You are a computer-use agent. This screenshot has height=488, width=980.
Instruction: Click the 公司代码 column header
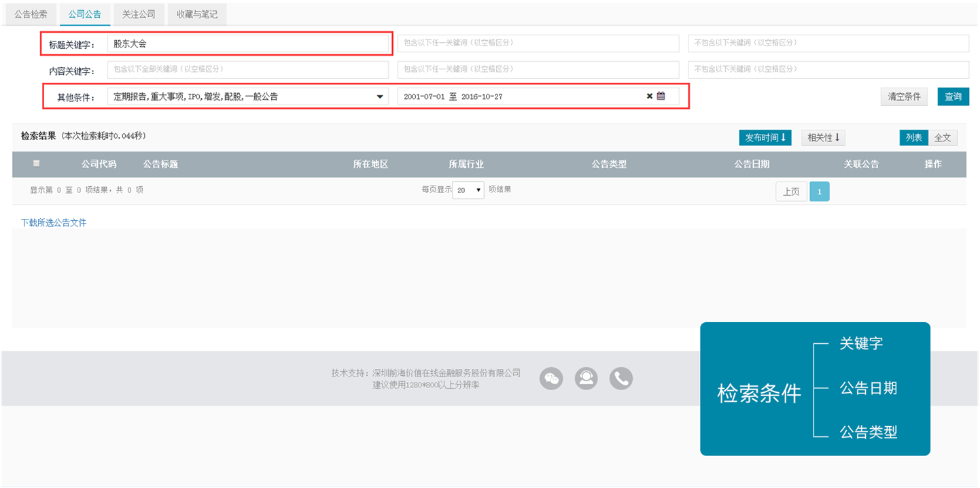click(x=99, y=164)
